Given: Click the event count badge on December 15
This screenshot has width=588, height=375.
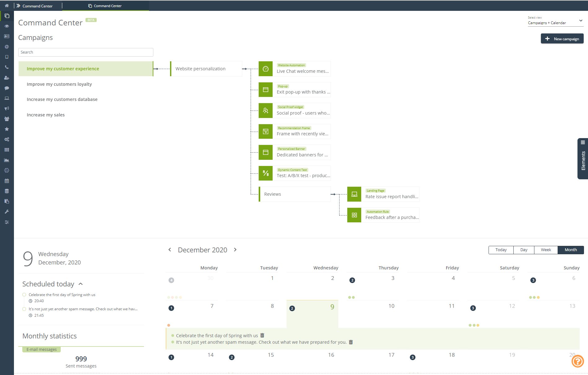Looking at the screenshot, I should click(232, 357).
